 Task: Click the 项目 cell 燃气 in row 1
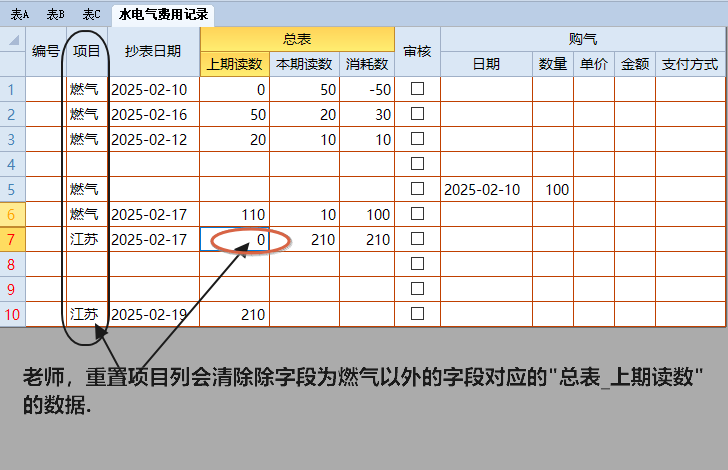coord(87,89)
